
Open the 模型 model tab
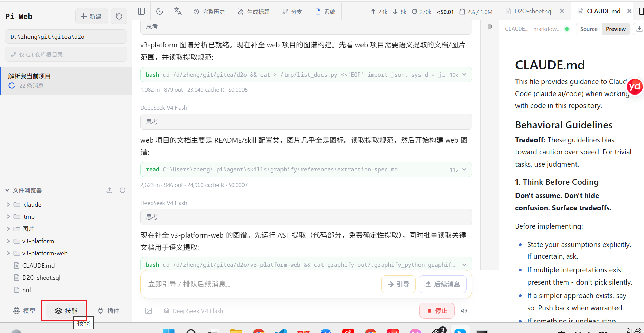(24, 311)
